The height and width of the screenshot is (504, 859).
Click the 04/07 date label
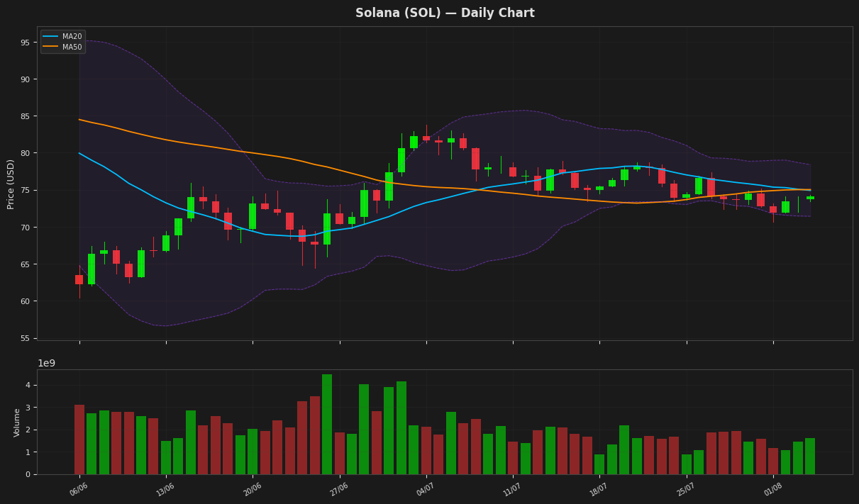426,489
